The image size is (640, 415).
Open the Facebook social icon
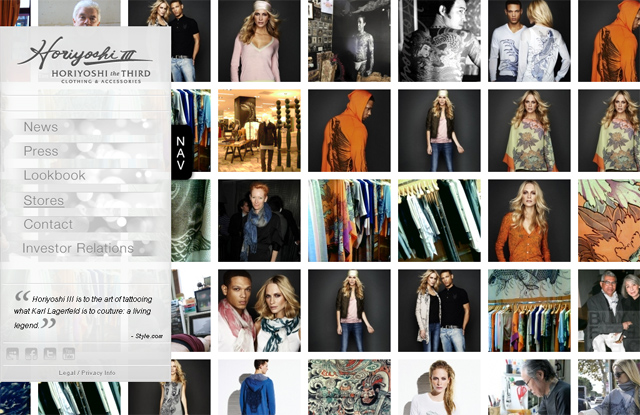pos(31,353)
